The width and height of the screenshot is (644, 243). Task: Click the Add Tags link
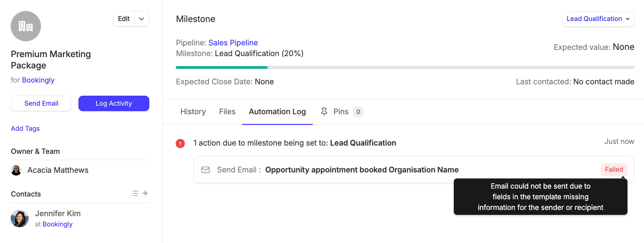[25, 128]
